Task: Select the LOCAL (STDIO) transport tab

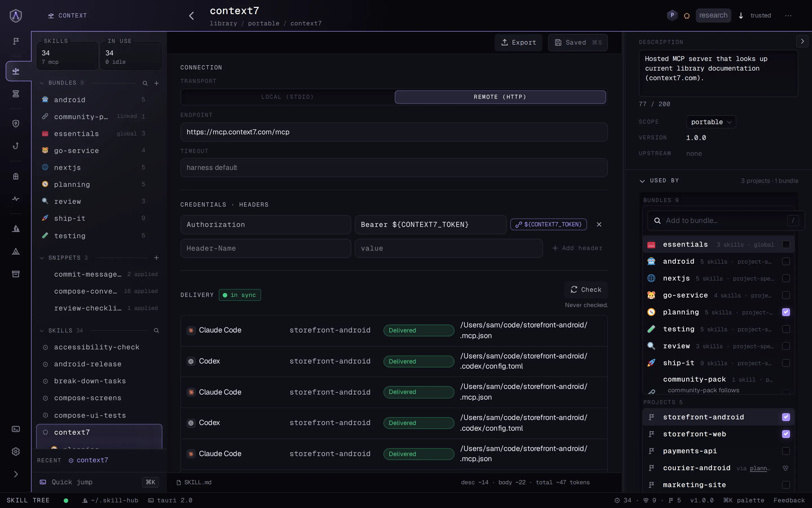Action: tap(288, 97)
